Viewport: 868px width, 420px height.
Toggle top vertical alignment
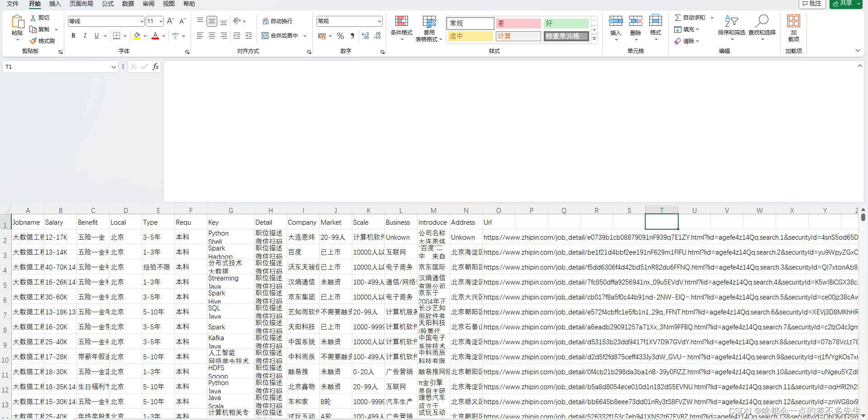200,21
